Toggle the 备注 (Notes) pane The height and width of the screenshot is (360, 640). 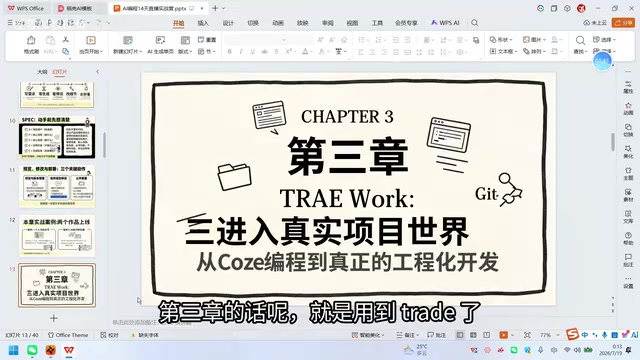click(x=407, y=335)
